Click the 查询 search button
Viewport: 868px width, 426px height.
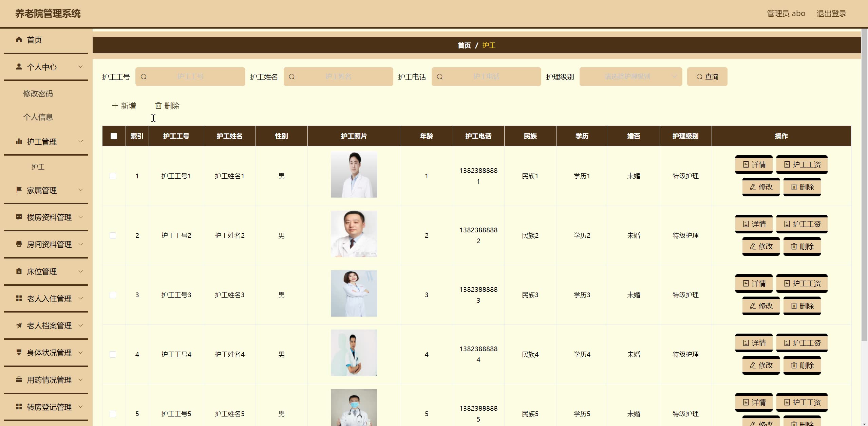point(707,77)
